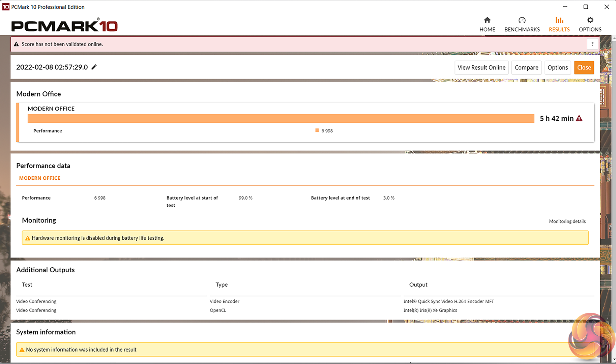Click the 6 998 value in Performance data
The width and height of the screenshot is (616, 364).
(100, 198)
